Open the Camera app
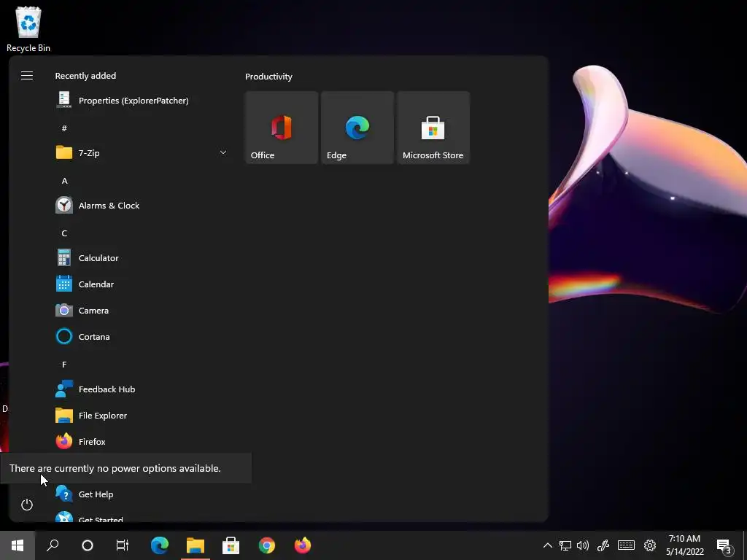The width and height of the screenshot is (747, 560). [x=142, y=310]
